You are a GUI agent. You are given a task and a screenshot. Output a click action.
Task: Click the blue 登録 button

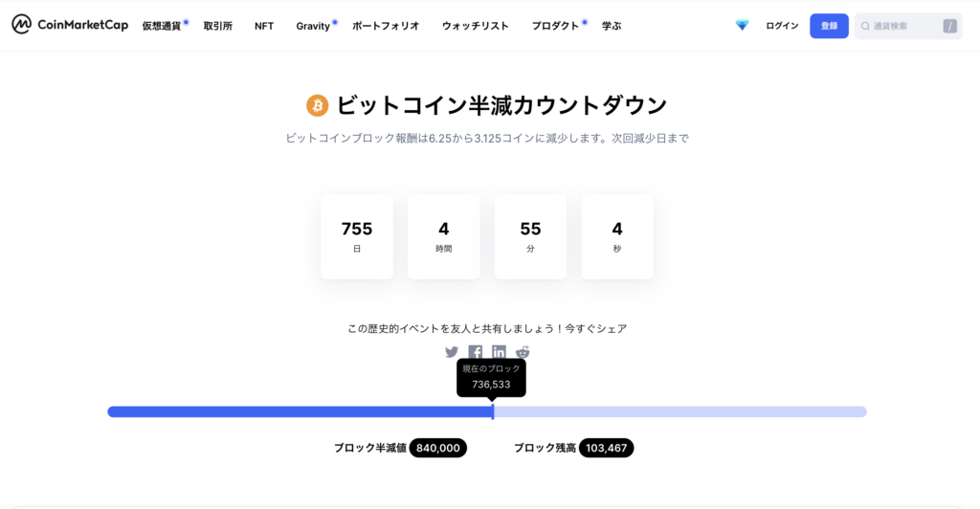(x=829, y=26)
